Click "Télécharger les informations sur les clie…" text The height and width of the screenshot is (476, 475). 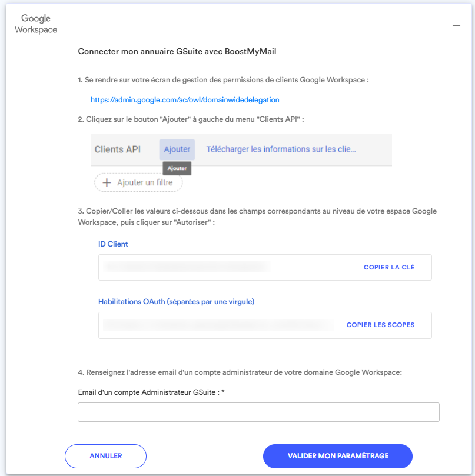click(x=281, y=149)
